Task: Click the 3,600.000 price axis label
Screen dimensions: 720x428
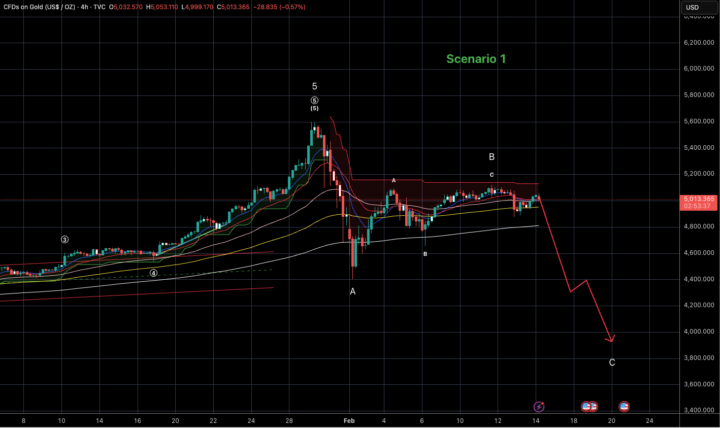Action: coord(698,384)
